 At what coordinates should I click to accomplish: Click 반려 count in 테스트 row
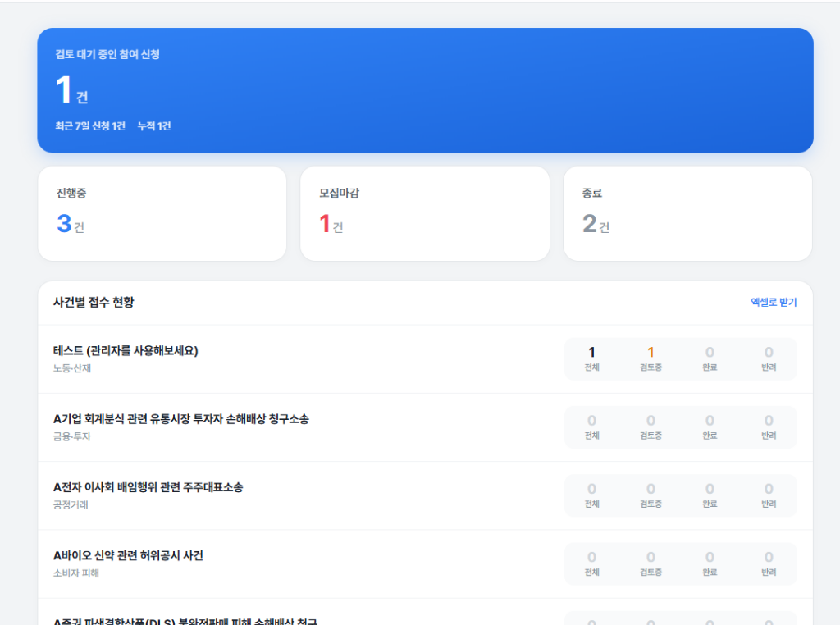coord(768,358)
